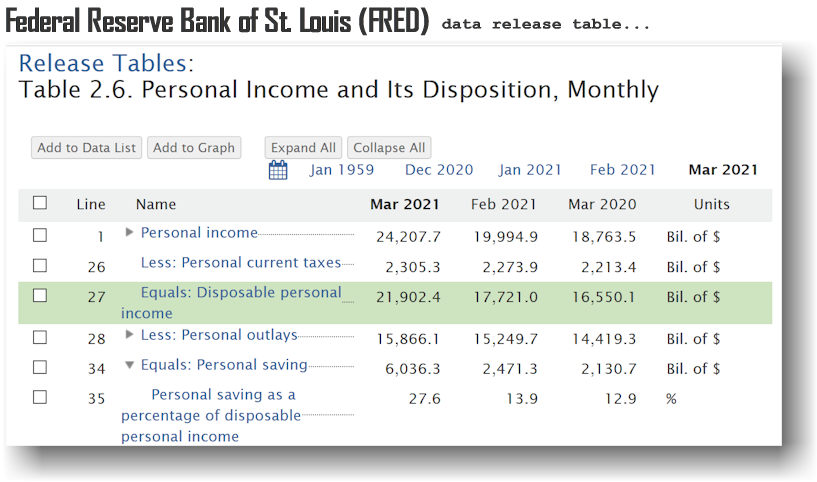Viewport: 817px width, 482px height.
Task: Switch to Jan 2021 date link
Action: click(530, 170)
